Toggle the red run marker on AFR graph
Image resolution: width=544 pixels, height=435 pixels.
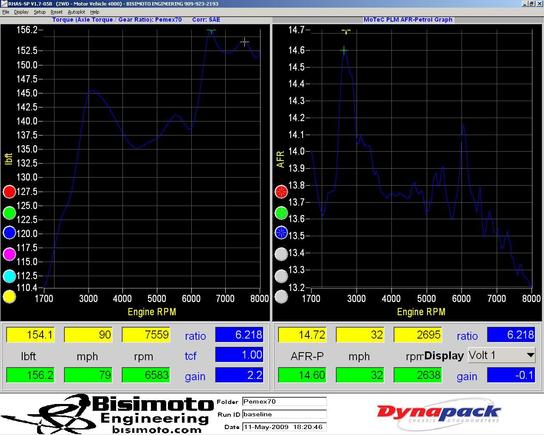pos(281,191)
